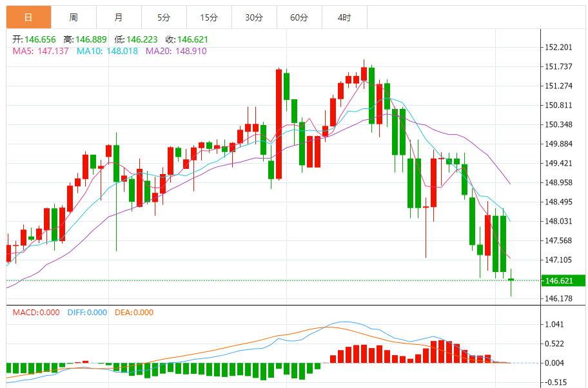Click the MACD:0.000 label
The height and width of the screenshot is (388, 588).
click(x=36, y=313)
